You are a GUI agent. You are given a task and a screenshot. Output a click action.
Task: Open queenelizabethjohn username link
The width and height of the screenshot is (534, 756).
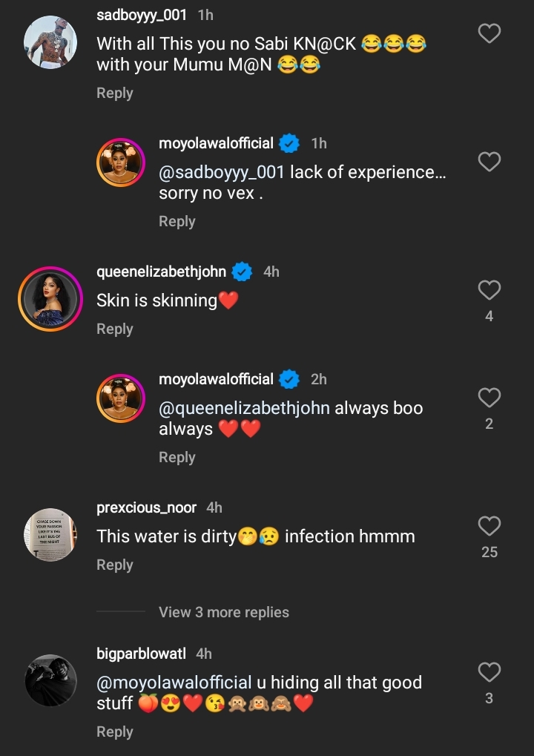tap(161, 272)
